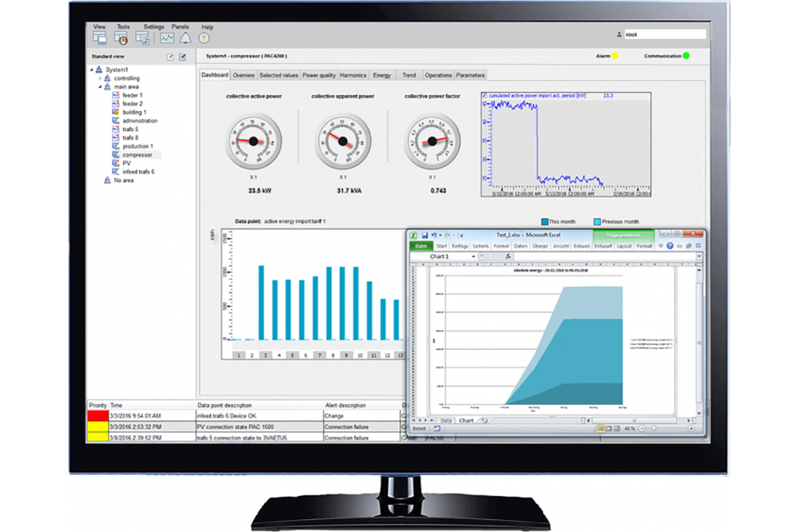Switch to the Harmonics tab
The image size is (799, 532).
tap(352, 75)
